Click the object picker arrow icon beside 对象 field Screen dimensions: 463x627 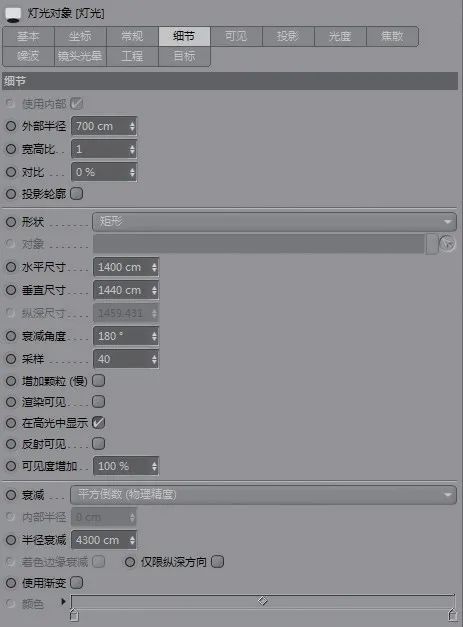pyautogui.click(x=447, y=244)
